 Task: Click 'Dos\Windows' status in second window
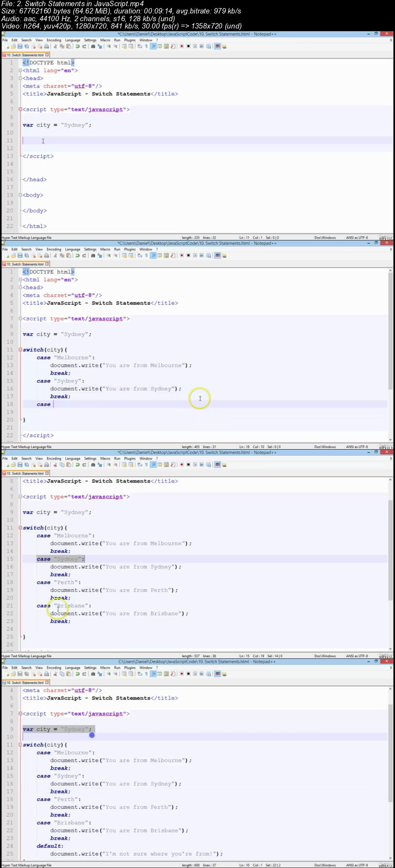point(325,447)
